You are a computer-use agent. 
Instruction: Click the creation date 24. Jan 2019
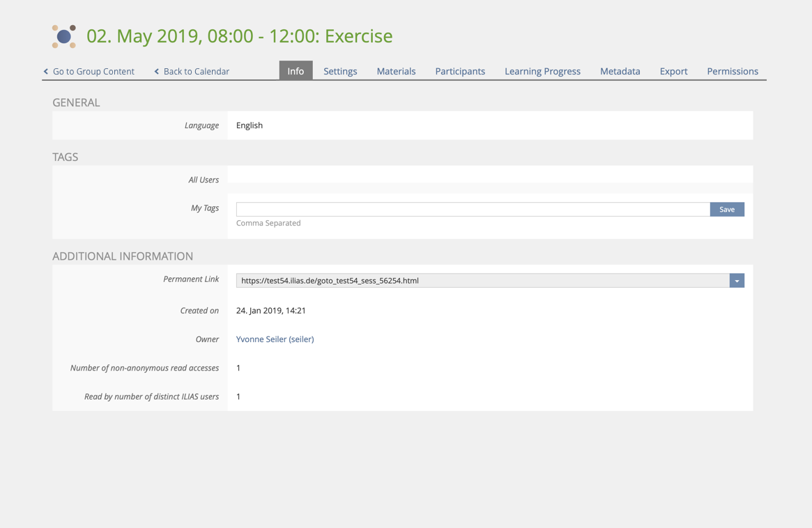point(271,311)
